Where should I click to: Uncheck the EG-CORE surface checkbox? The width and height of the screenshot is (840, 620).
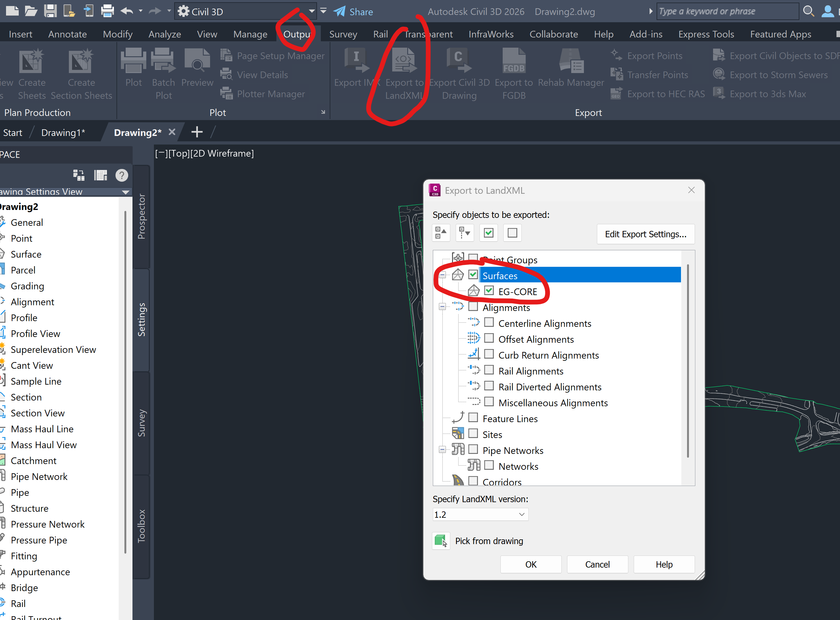click(489, 291)
